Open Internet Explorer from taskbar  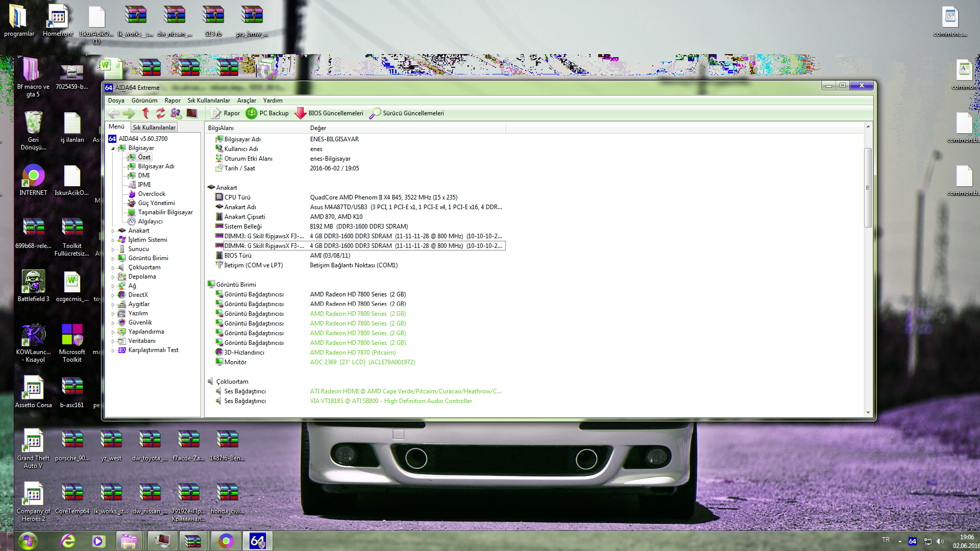point(67,541)
